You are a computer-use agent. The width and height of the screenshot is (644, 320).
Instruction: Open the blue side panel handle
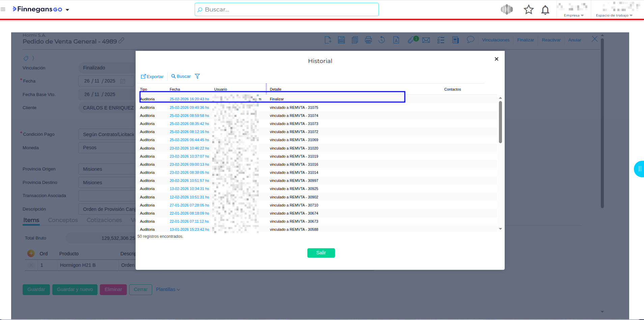coord(639,169)
